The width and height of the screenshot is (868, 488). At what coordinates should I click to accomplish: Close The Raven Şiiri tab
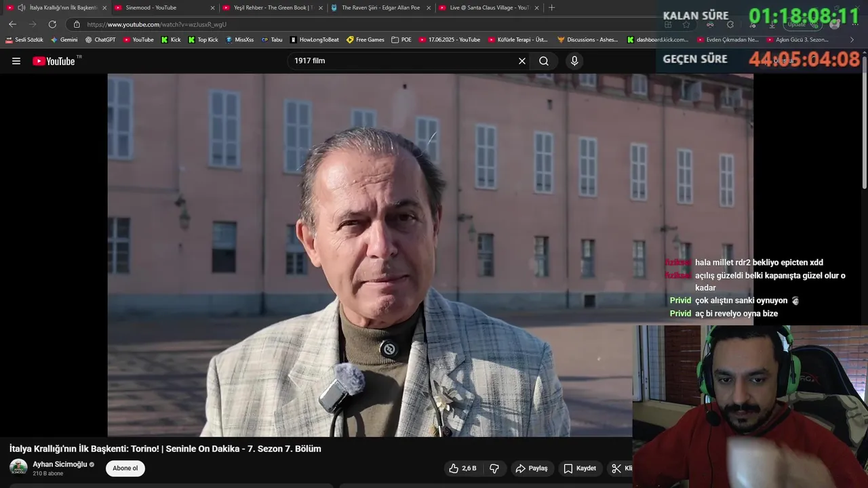click(429, 7)
